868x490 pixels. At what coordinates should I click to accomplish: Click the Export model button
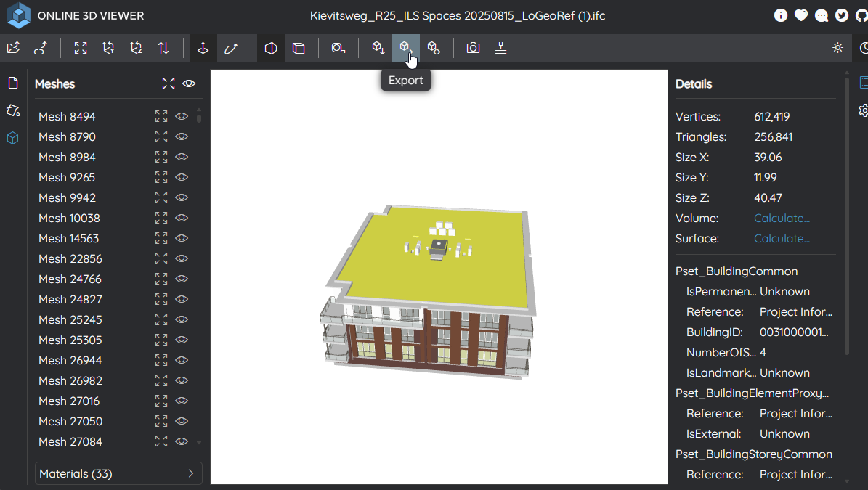(406, 48)
